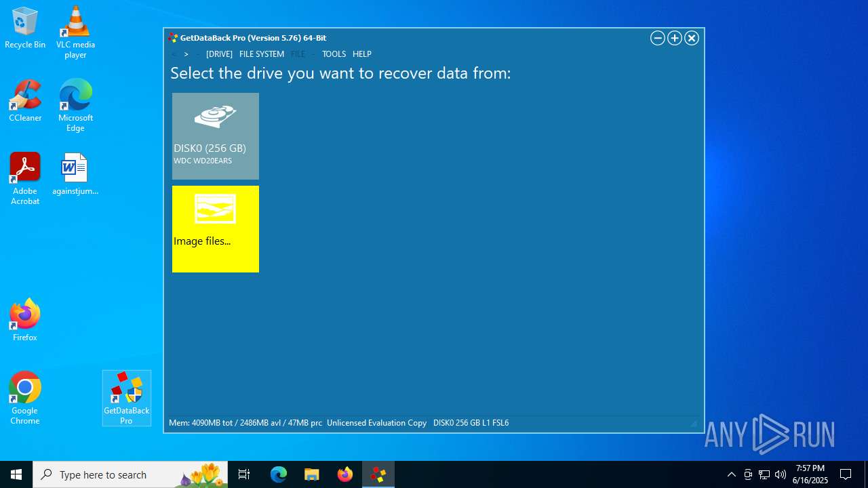This screenshot has height=488, width=868.
Task: Open File Explorer from the taskbar
Action: [x=312, y=474]
